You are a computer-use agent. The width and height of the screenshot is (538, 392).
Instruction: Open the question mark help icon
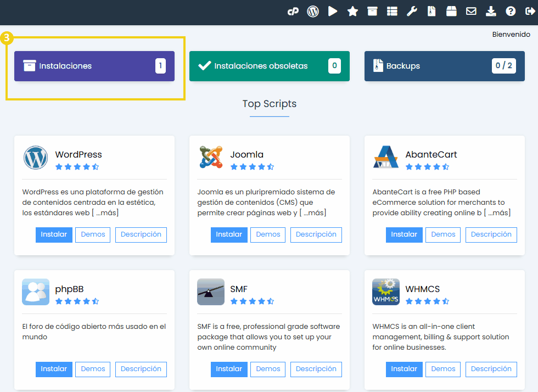[x=511, y=12]
